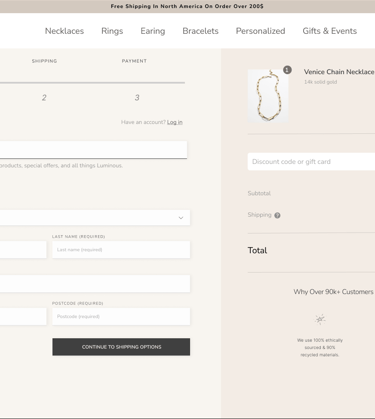The height and width of the screenshot is (419, 375).
Task: Open the Bracelets menu item
Action: 200,31
